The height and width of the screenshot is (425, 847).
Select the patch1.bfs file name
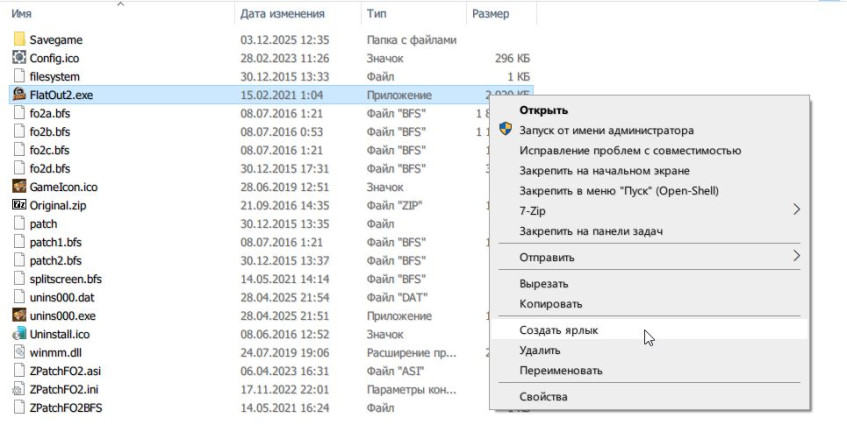point(56,242)
